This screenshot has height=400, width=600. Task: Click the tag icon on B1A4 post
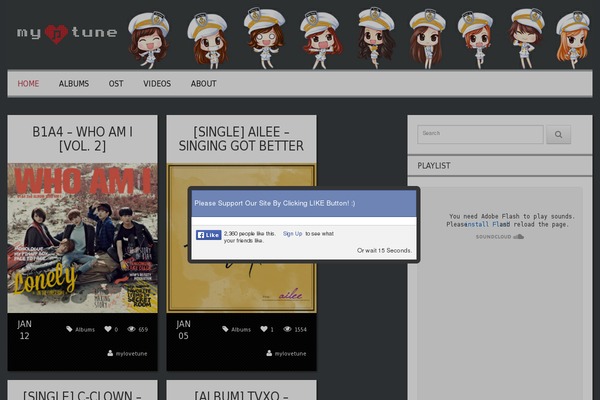(x=69, y=329)
